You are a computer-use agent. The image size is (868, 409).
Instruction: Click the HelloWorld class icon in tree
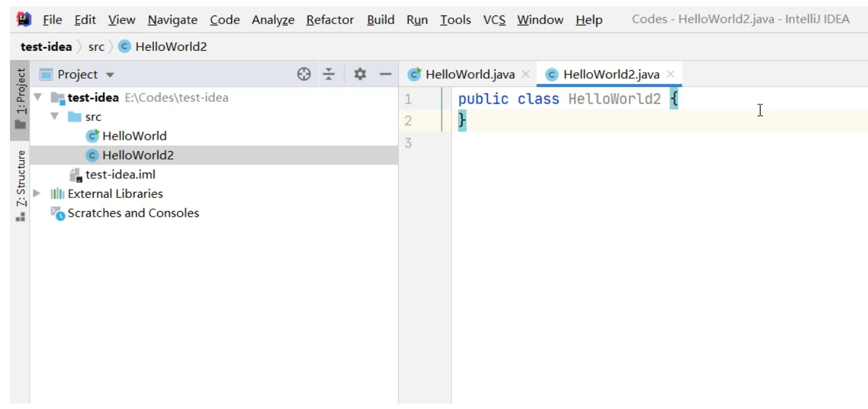(x=93, y=136)
